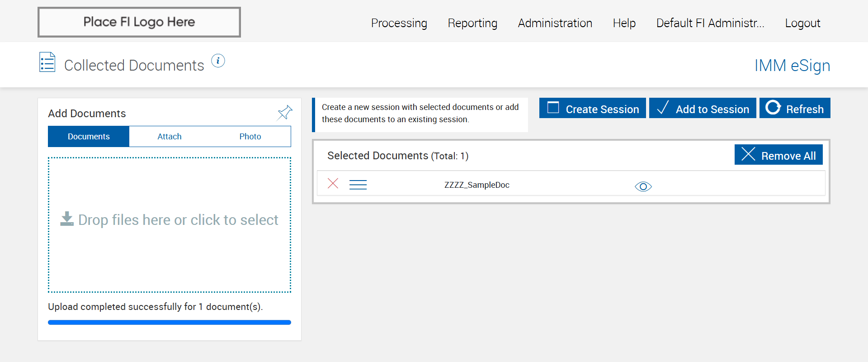Viewport: 868px width, 362px height.
Task: Switch to the Photo tab
Action: 250,137
